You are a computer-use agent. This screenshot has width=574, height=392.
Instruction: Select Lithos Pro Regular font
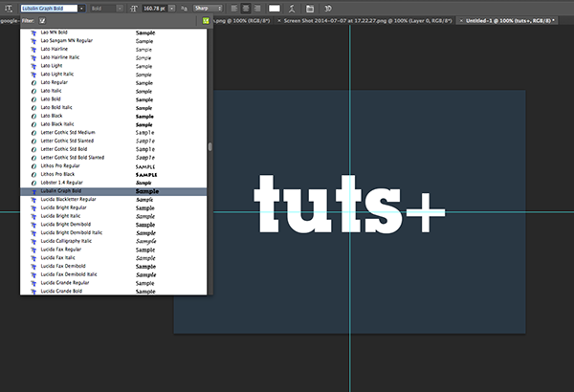click(114, 166)
